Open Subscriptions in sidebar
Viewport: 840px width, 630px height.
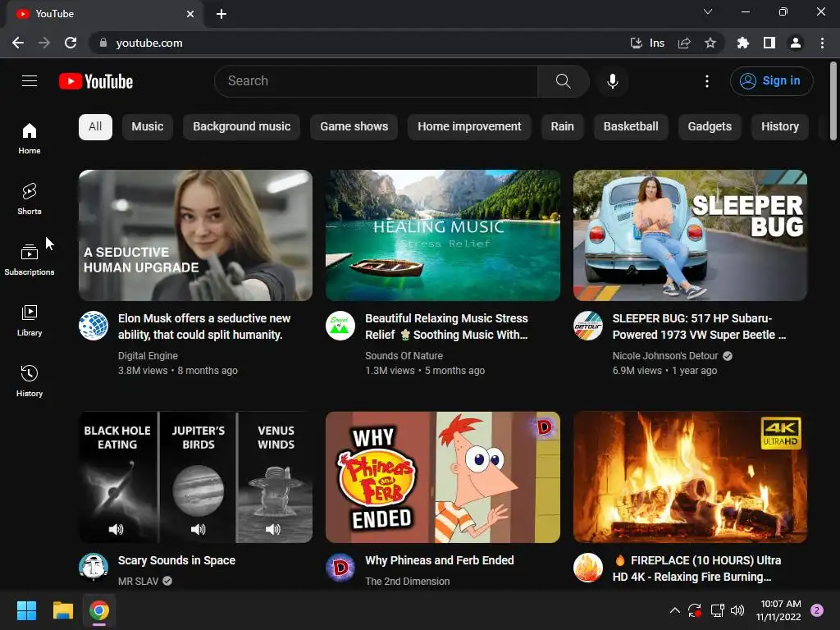[x=30, y=259]
